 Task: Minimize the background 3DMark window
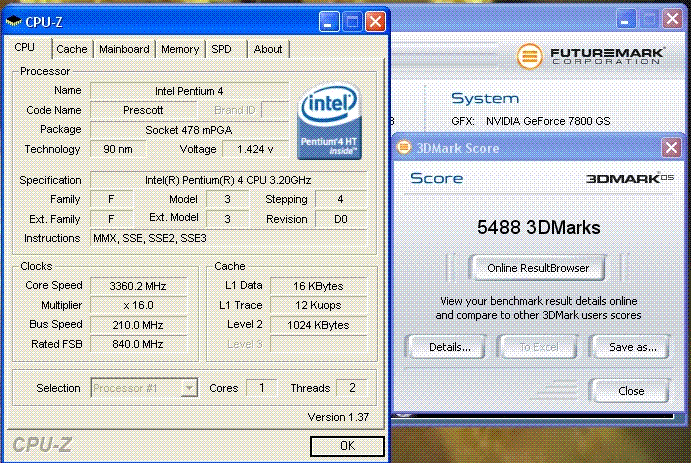click(x=625, y=19)
